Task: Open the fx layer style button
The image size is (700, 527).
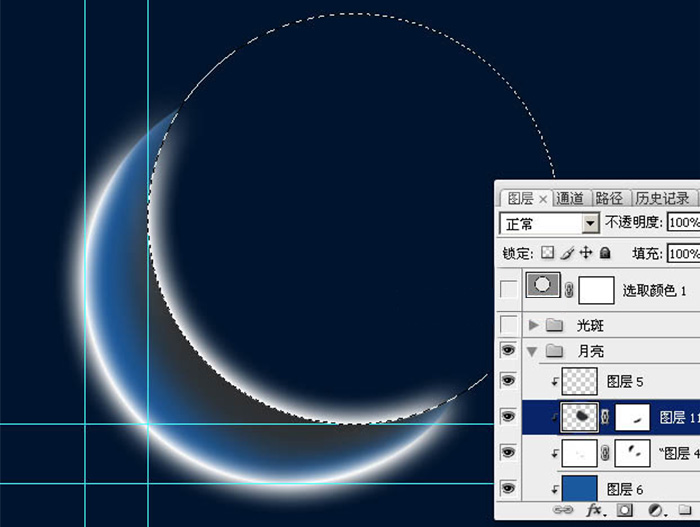Action: point(594,510)
